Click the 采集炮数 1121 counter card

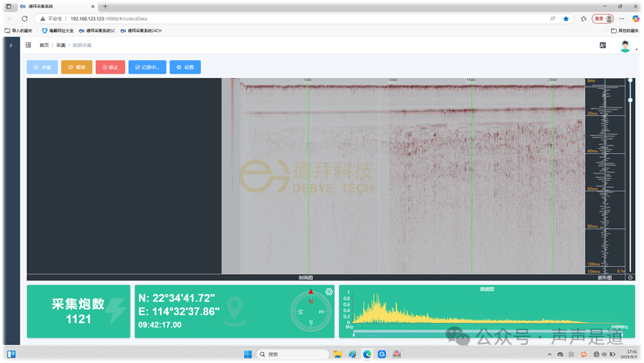(x=79, y=312)
